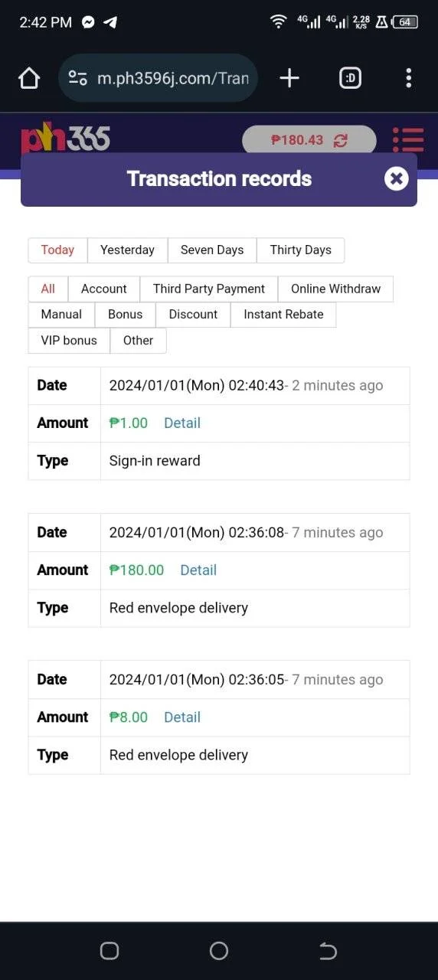Filter by Online Withdraw type

click(x=335, y=289)
